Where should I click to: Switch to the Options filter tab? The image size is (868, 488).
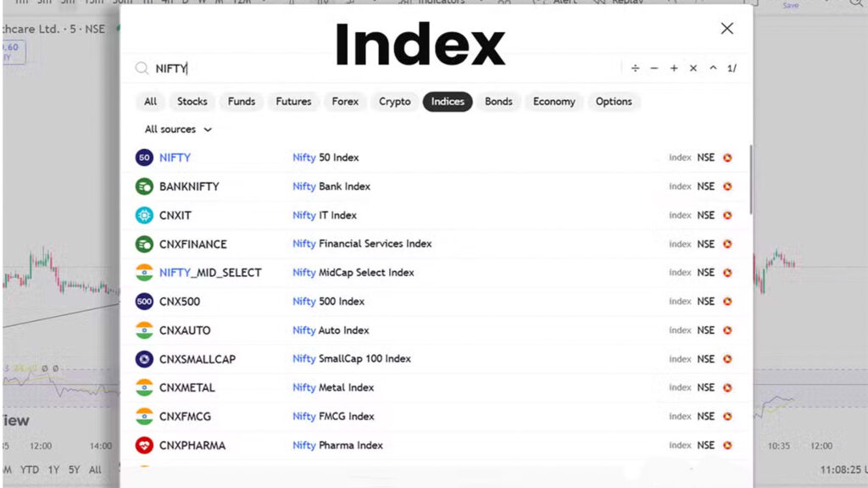tap(614, 102)
